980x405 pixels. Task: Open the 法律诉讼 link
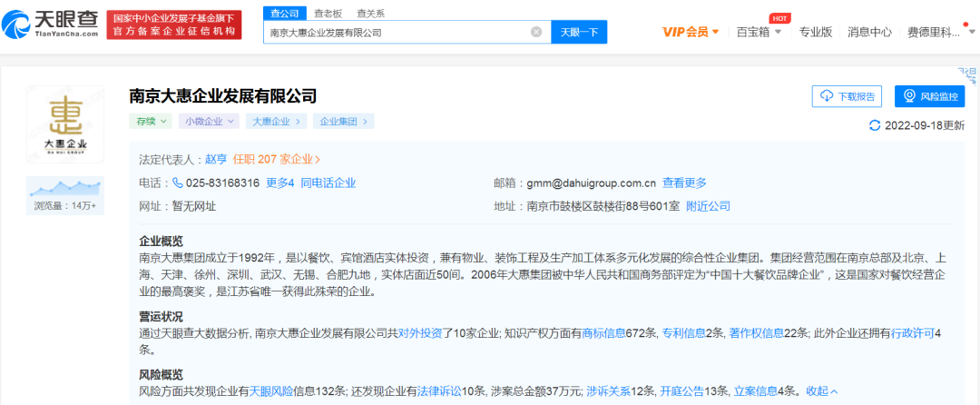(439, 391)
